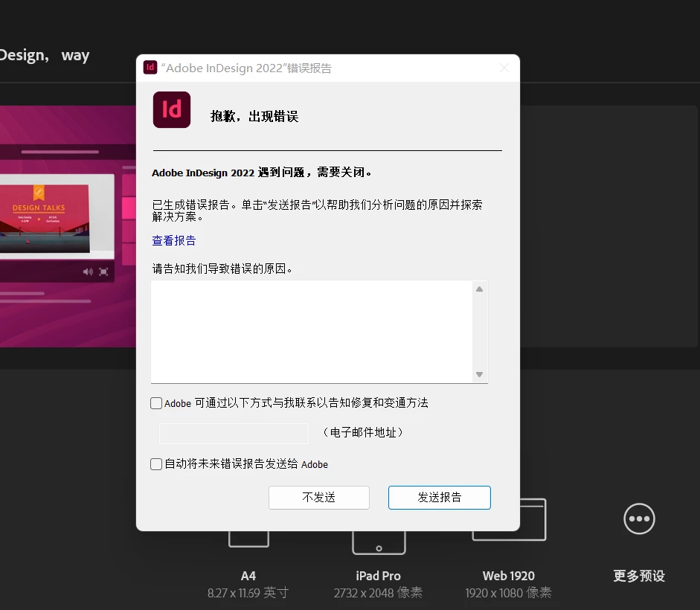Click the 1920 x 1080 像素 size text

(x=509, y=593)
